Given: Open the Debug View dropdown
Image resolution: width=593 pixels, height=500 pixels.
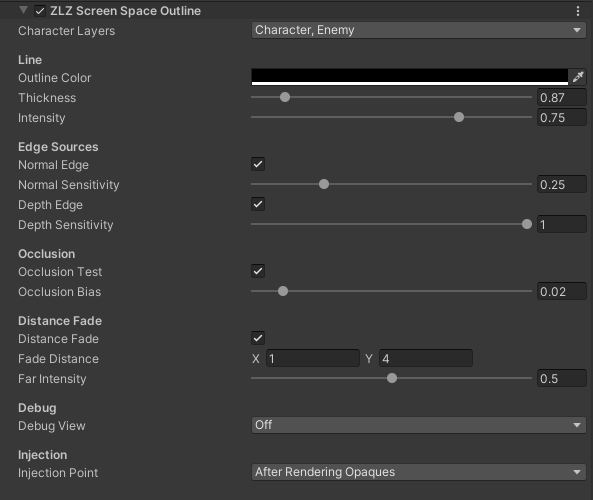Looking at the screenshot, I should (419, 425).
